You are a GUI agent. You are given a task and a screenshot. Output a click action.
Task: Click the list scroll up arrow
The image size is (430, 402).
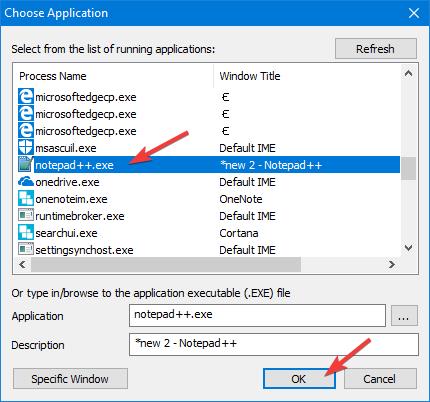(x=408, y=73)
